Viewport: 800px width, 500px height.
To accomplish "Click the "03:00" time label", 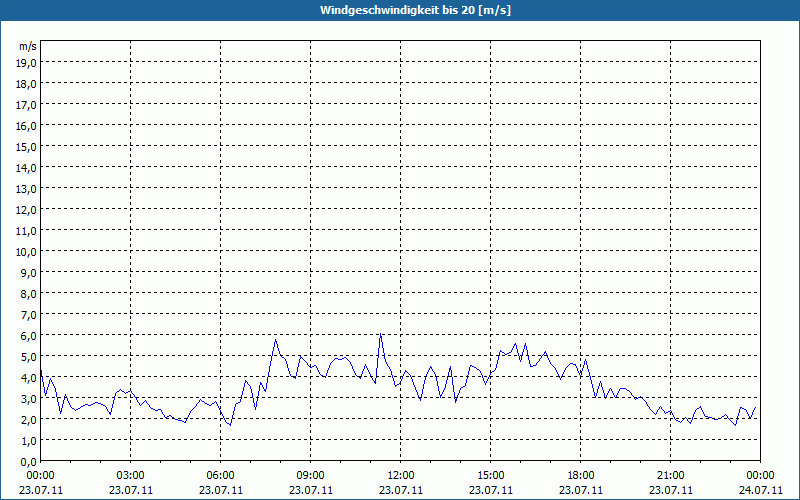I will click(131, 476).
